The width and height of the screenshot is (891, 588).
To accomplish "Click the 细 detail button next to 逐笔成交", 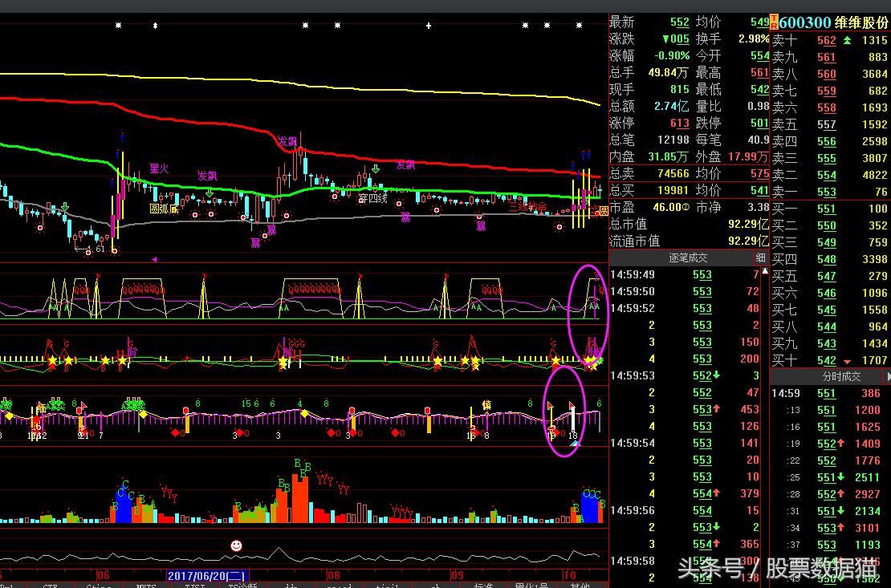I will pyautogui.click(x=761, y=258).
